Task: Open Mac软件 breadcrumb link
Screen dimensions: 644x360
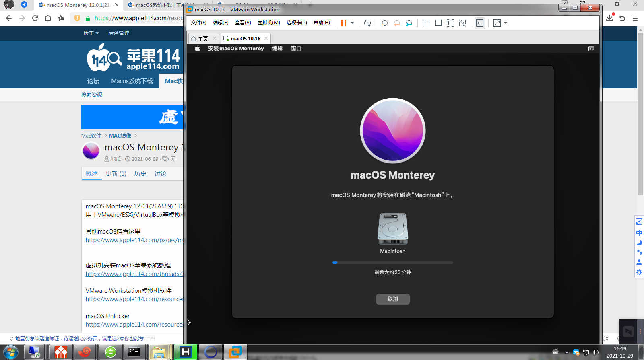Action: pos(91,136)
